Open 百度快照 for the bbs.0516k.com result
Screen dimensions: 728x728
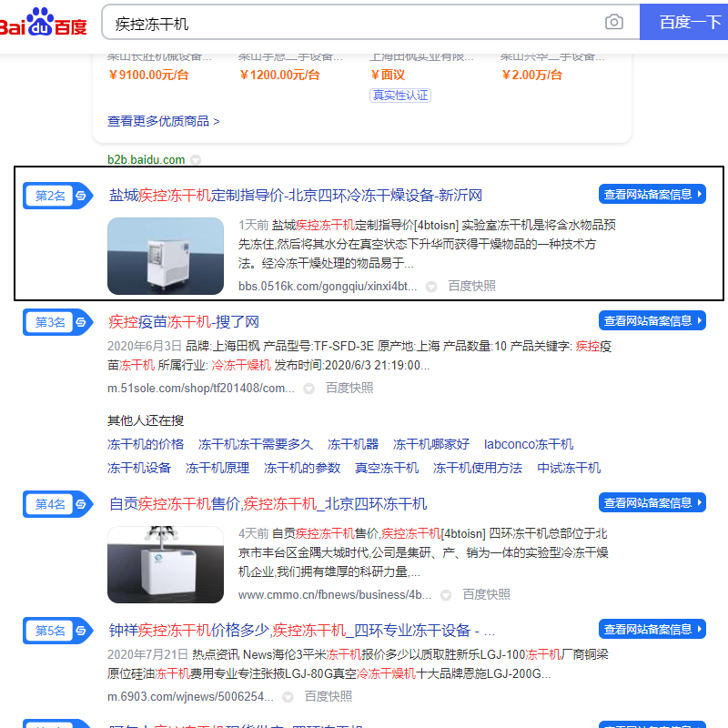coord(471,286)
